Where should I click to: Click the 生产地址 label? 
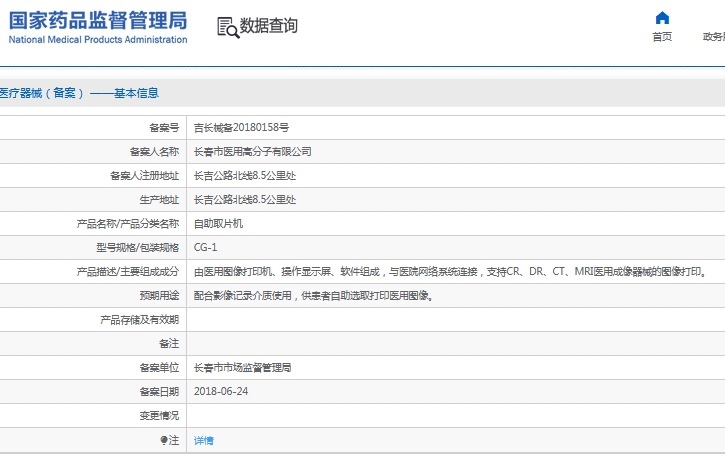click(x=160, y=200)
